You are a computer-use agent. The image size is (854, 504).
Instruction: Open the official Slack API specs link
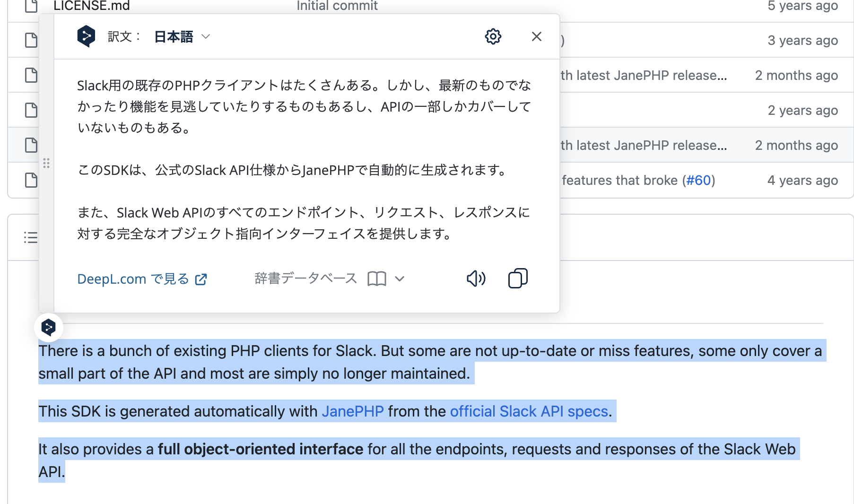coord(529,411)
